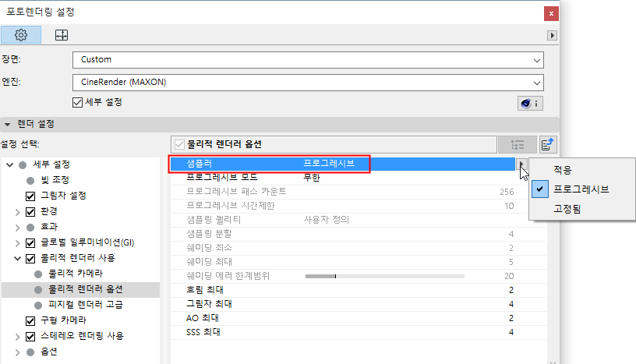The height and width of the screenshot is (364, 636).
Task: Choose 프로그레시브 in the sampler menu
Action: point(581,189)
